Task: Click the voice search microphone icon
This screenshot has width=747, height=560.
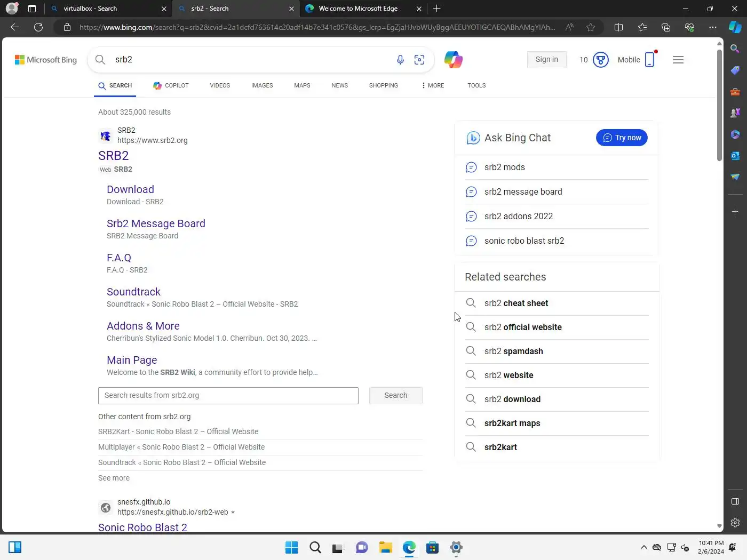Action: (400, 60)
